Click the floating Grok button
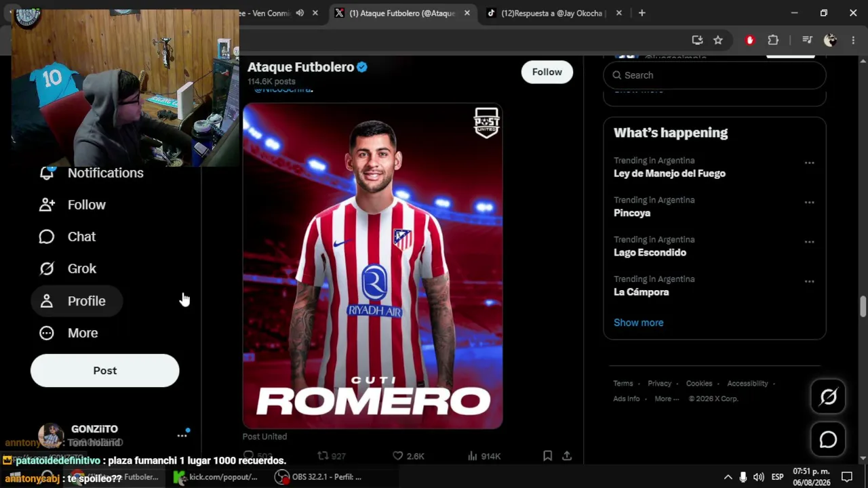Screen dimensions: 868x488 click(x=828, y=396)
